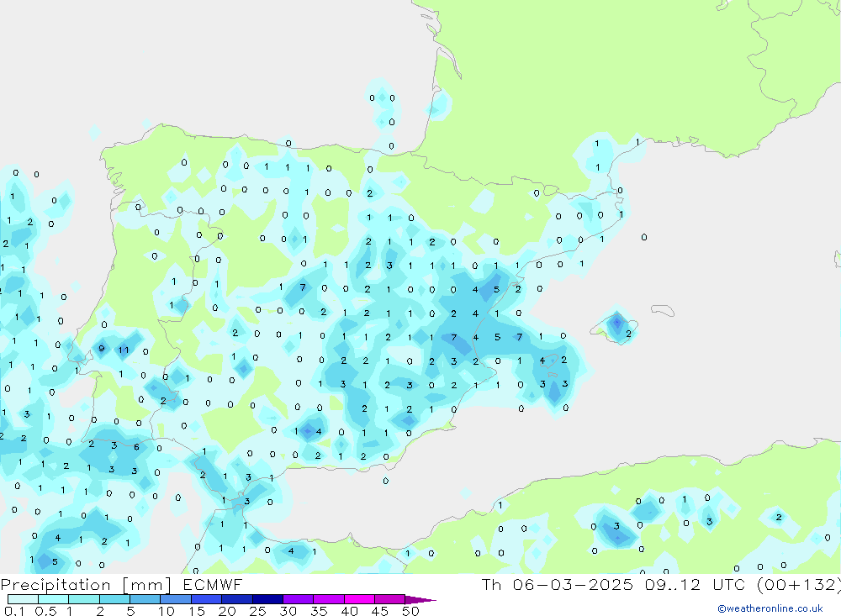Viewport: 841px width, 616px height.
Task: Click the legend scale label '50'
Action: [410, 611]
